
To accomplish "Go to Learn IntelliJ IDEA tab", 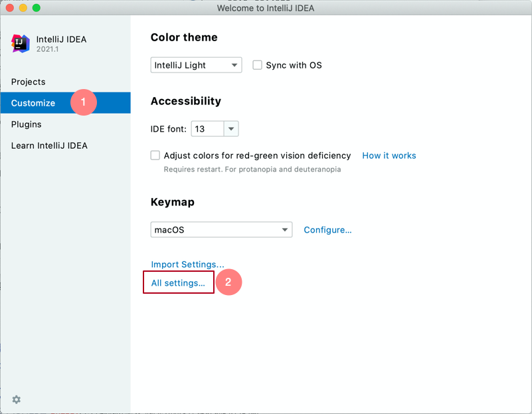I will (x=49, y=146).
